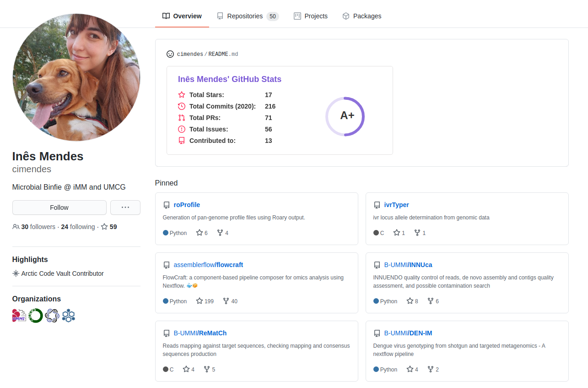View the 40 forks of flowcraft
The height and width of the screenshot is (388, 588).
[x=230, y=301]
